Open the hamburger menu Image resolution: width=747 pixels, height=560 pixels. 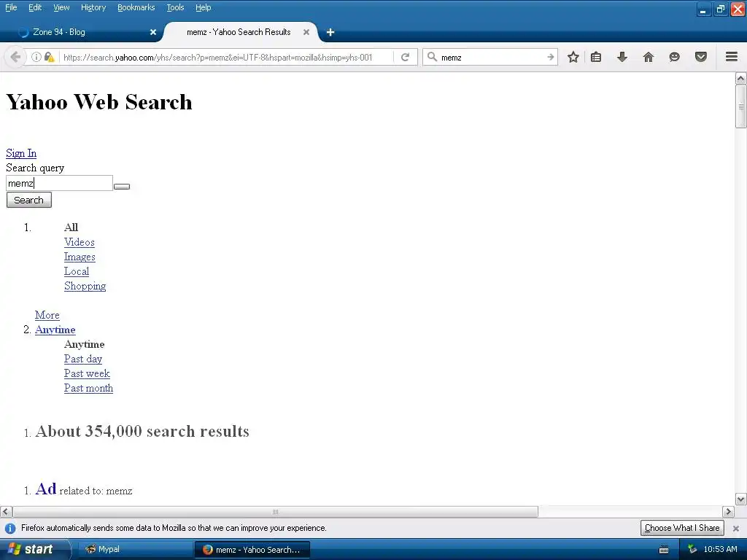coord(732,57)
